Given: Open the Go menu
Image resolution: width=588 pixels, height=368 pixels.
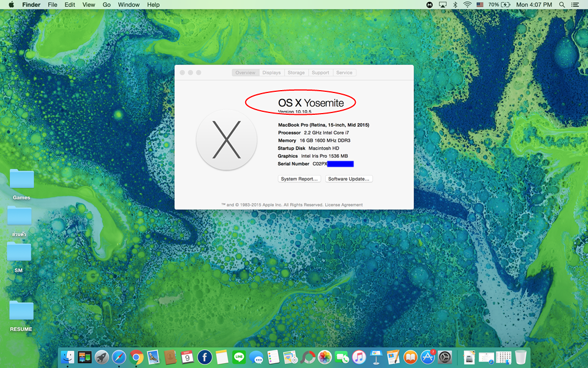Looking at the screenshot, I should [106, 5].
